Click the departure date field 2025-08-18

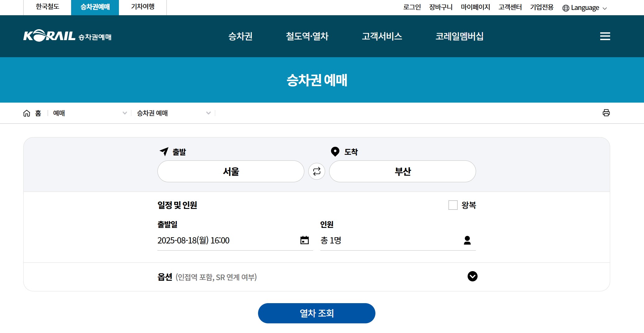coord(235,240)
